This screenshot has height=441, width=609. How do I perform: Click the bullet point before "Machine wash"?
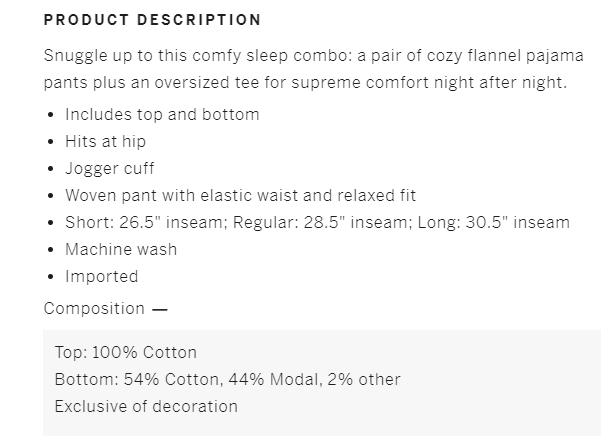(51, 249)
